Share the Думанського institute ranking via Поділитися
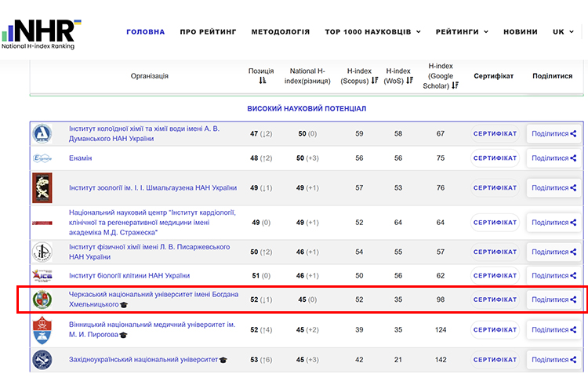The width and height of the screenshot is (588, 392). click(x=554, y=133)
